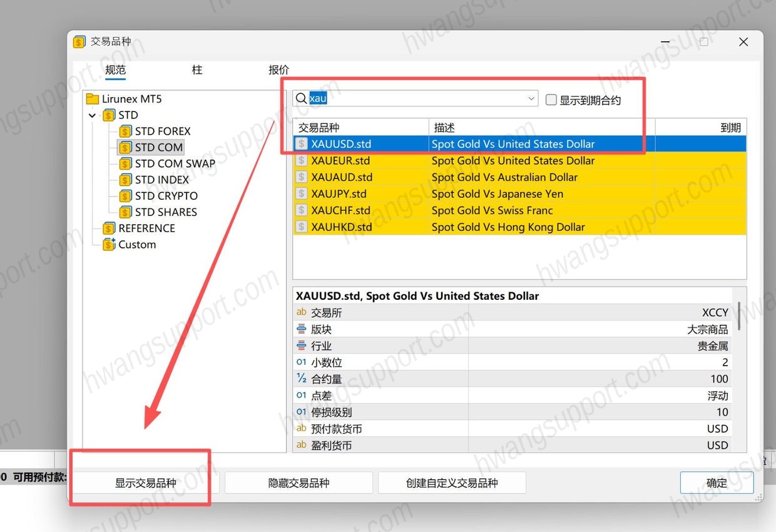Viewport: 776px width, 532px height.
Task: Select the STD FOREX tree item
Action: click(x=163, y=131)
